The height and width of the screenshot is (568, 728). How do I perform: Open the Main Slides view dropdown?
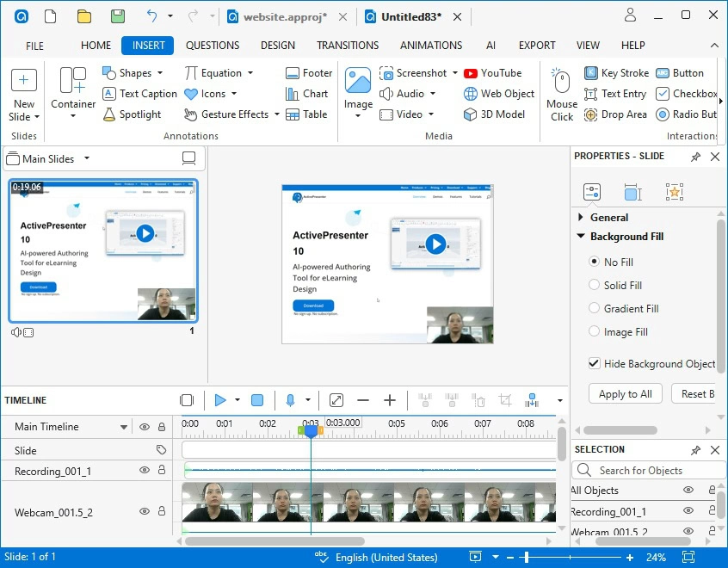click(x=86, y=159)
